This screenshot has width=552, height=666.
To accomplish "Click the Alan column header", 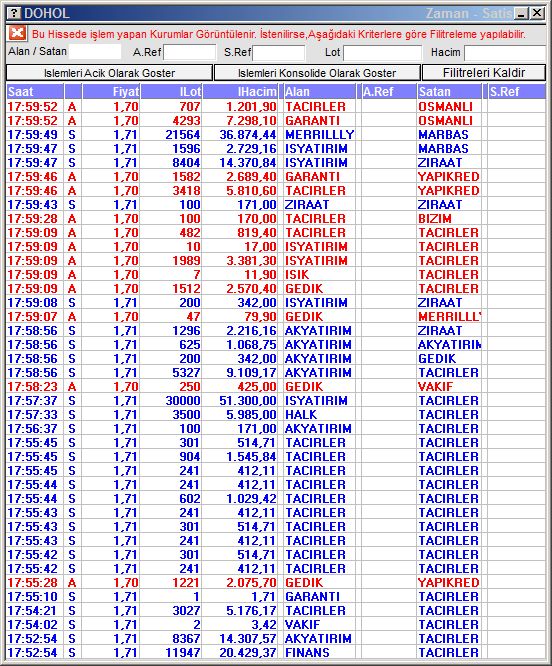I will (319, 92).
